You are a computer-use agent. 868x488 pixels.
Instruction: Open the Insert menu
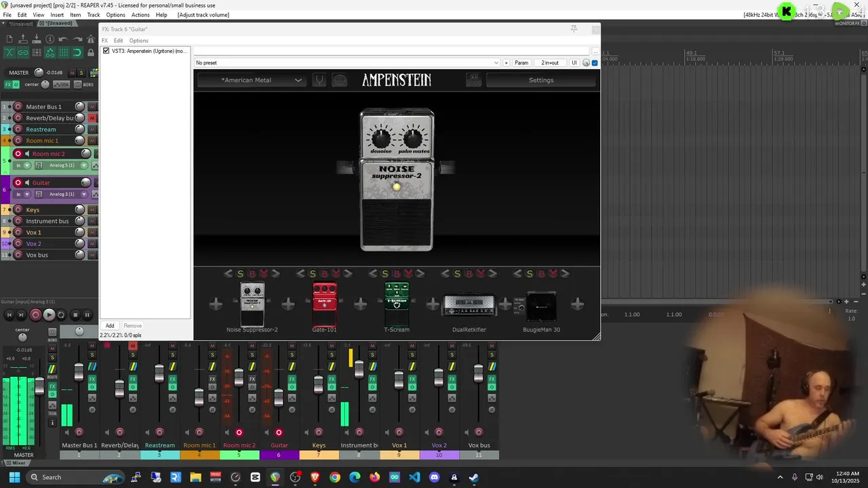[57, 15]
